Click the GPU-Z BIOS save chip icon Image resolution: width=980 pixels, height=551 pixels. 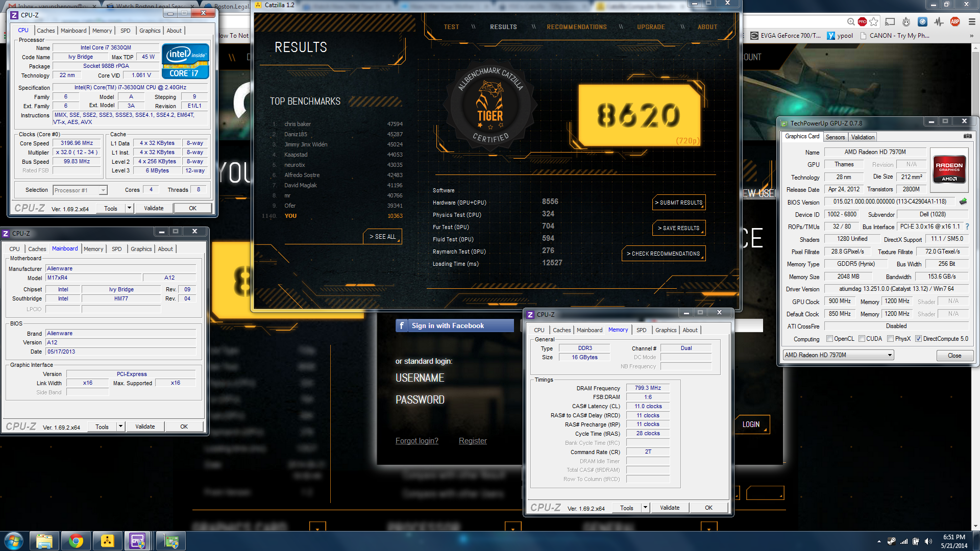(x=963, y=202)
